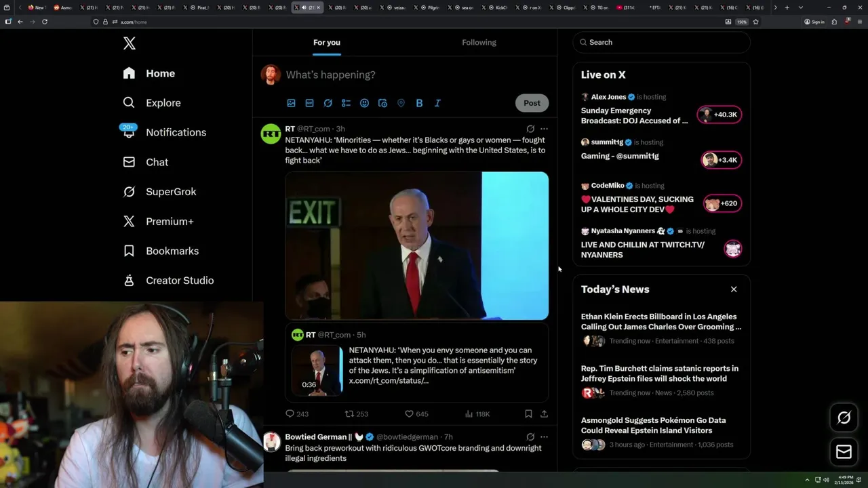
Task: Open Home from the sidebar
Action: pyautogui.click(x=149, y=73)
